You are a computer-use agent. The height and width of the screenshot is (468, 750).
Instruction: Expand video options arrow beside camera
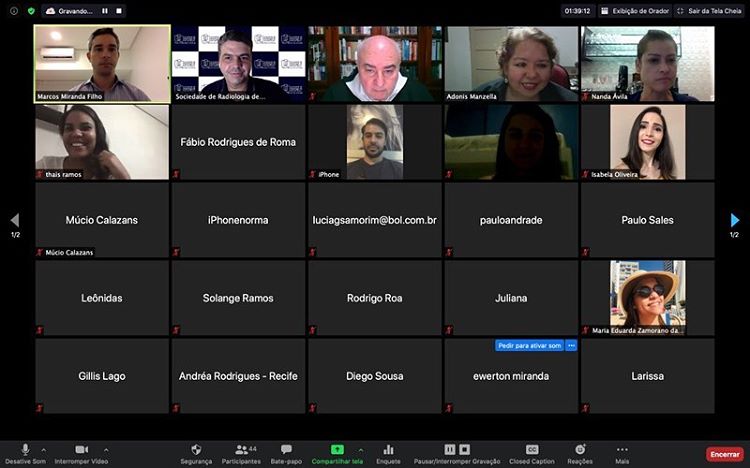coord(106,449)
